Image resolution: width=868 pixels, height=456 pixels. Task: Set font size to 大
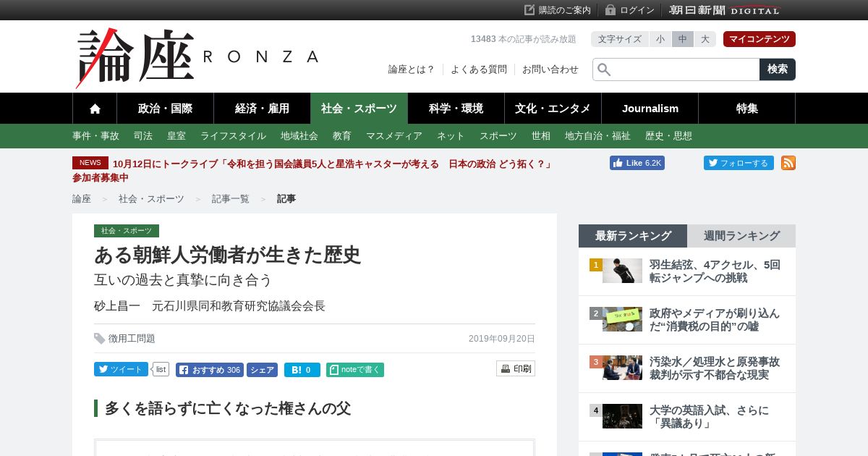705,39
